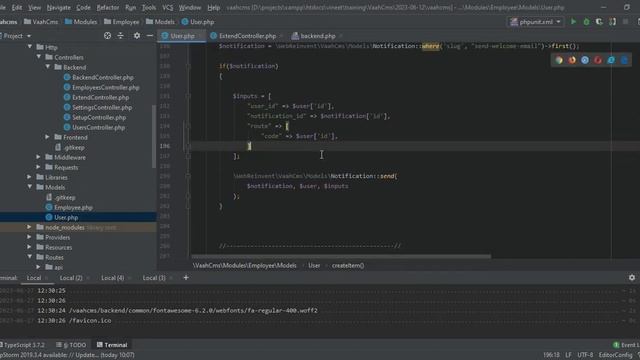Open Project panel gear settings
The height and width of the screenshot is (360, 640).
(137, 36)
